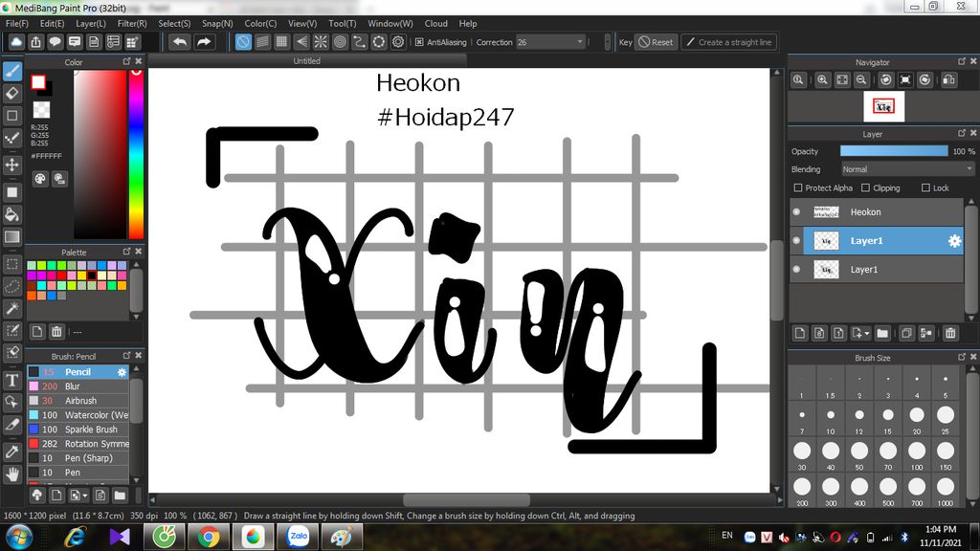This screenshot has width=980, height=551.
Task: Select the Lasso selection tool
Action: point(11,286)
